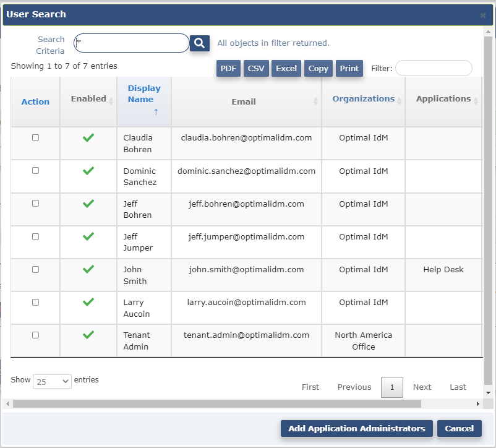Select John Smith's checkbox
This screenshot has height=448, width=496.
pyautogui.click(x=35, y=269)
